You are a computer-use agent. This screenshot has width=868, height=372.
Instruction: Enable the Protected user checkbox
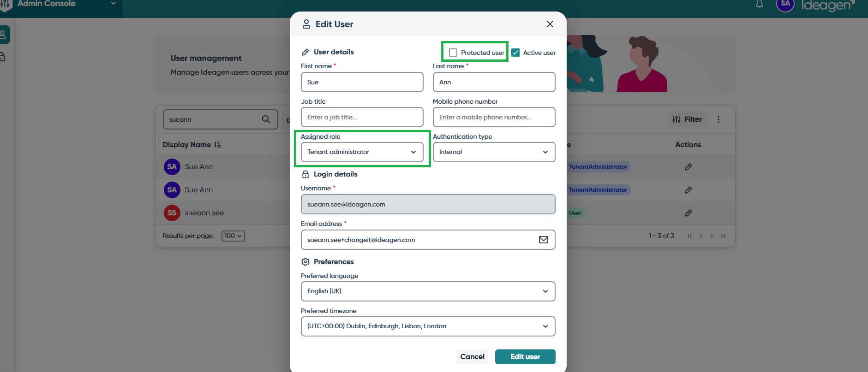pos(453,53)
